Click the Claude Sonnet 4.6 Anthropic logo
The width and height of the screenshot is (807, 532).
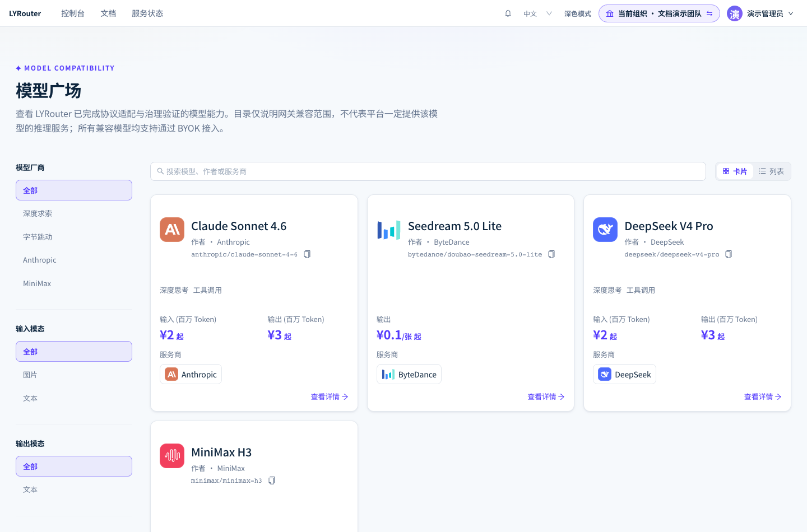click(x=172, y=230)
